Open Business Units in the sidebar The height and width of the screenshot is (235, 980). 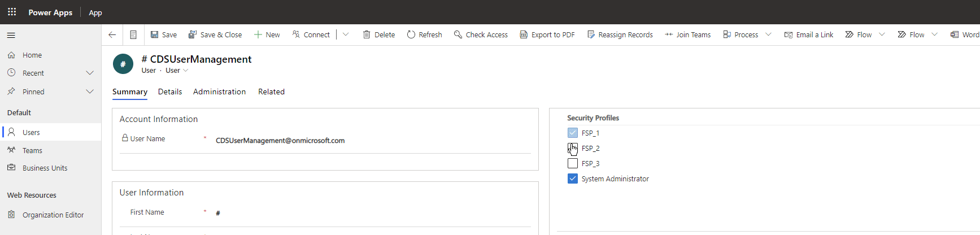click(x=51, y=168)
